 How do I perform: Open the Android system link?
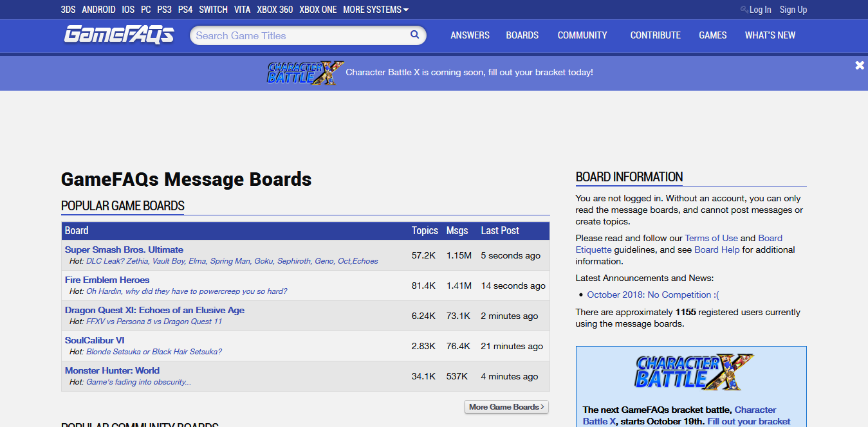point(99,10)
